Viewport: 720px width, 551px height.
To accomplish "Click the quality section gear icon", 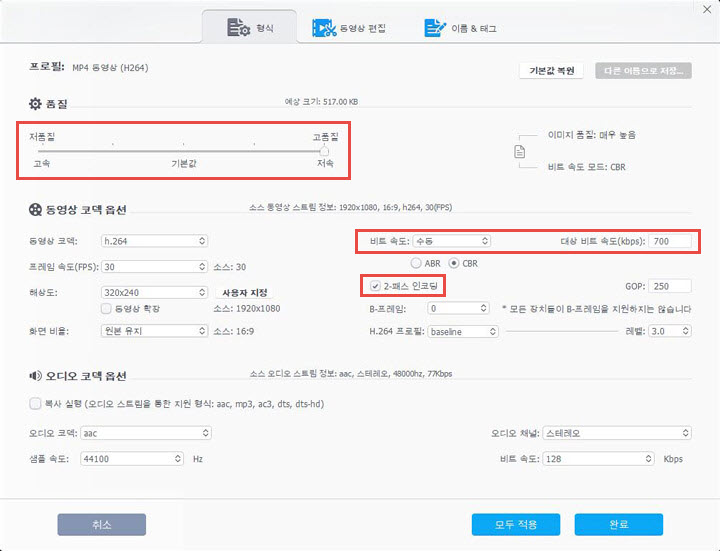I will point(35,104).
